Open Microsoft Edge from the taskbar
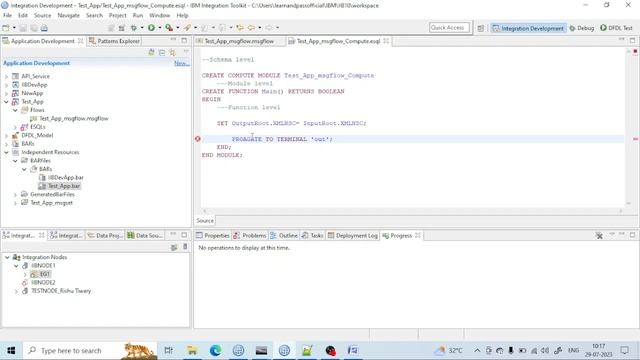The height and width of the screenshot is (360, 640). coord(215,350)
